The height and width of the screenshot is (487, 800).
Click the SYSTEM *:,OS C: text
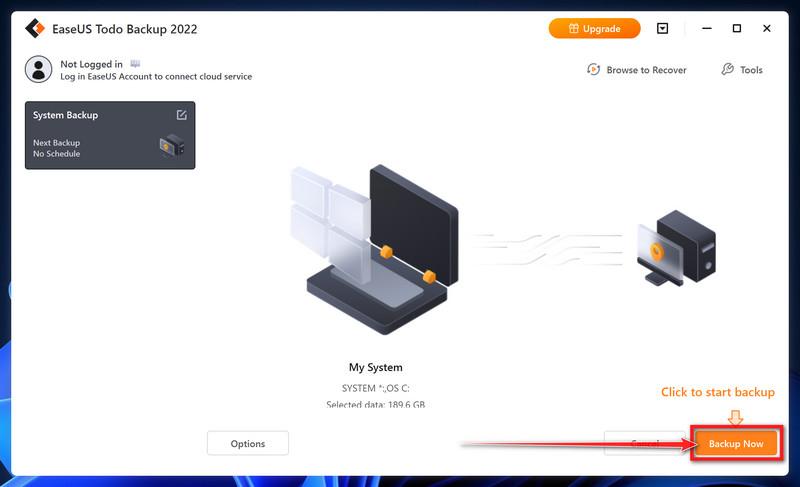coord(376,388)
